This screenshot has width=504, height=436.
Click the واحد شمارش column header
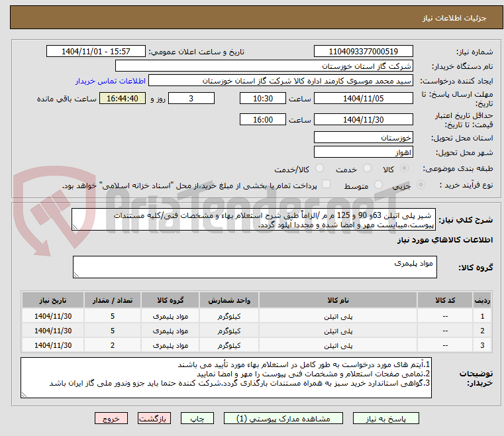[229, 300]
